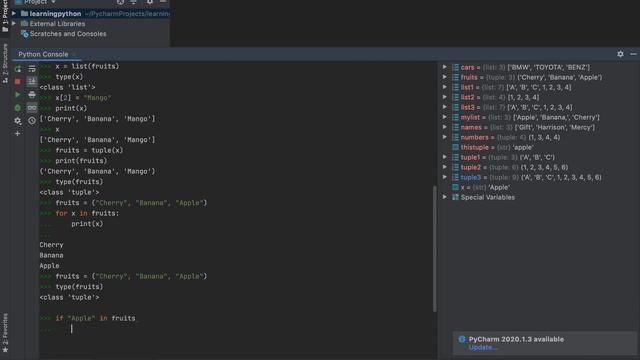Expand the list3 variable
The height and width of the screenshot is (360, 640).
point(445,107)
